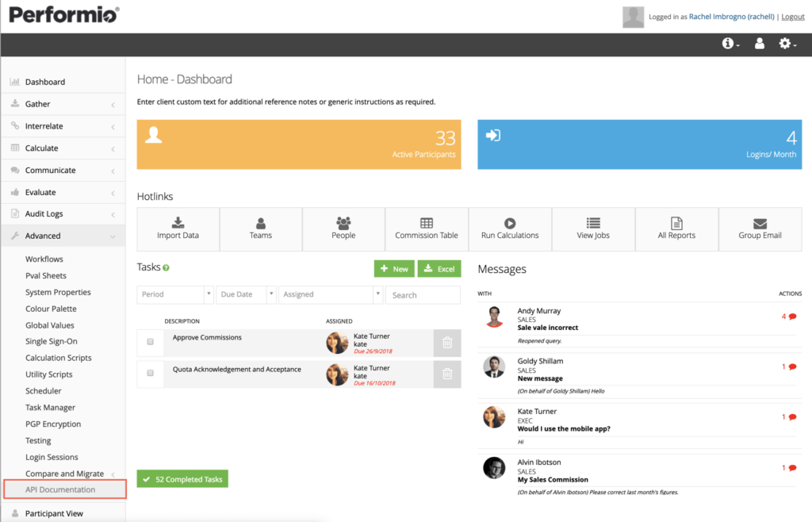The width and height of the screenshot is (812, 522).
Task: Open Login Sessions under Advanced
Action: pyautogui.click(x=52, y=457)
